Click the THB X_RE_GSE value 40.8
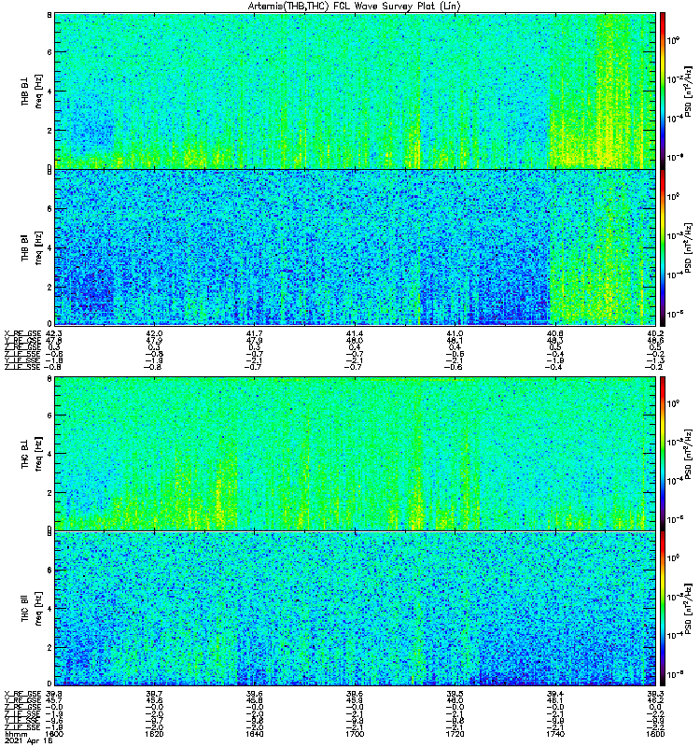700x747 pixels. coord(554,333)
